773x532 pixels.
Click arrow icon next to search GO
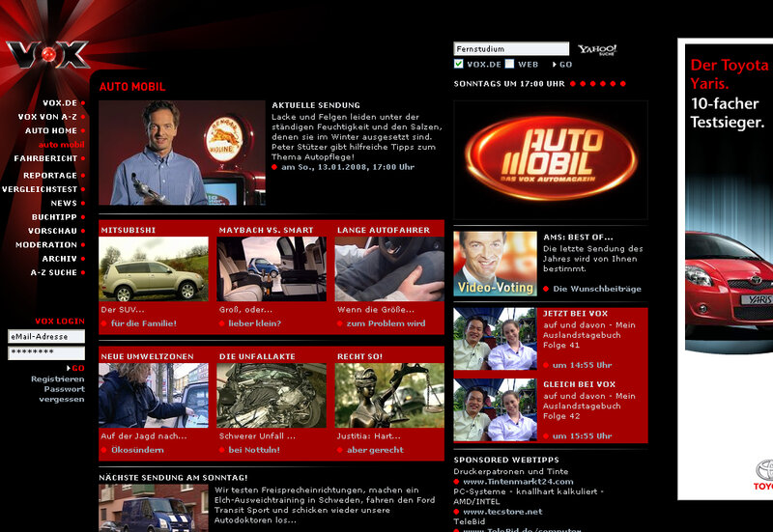point(555,65)
